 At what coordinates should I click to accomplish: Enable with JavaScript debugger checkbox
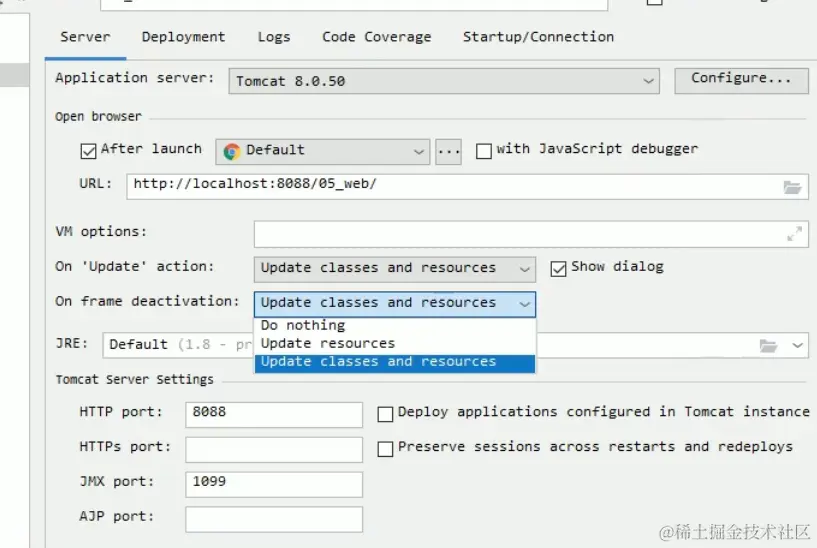[x=484, y=151]
